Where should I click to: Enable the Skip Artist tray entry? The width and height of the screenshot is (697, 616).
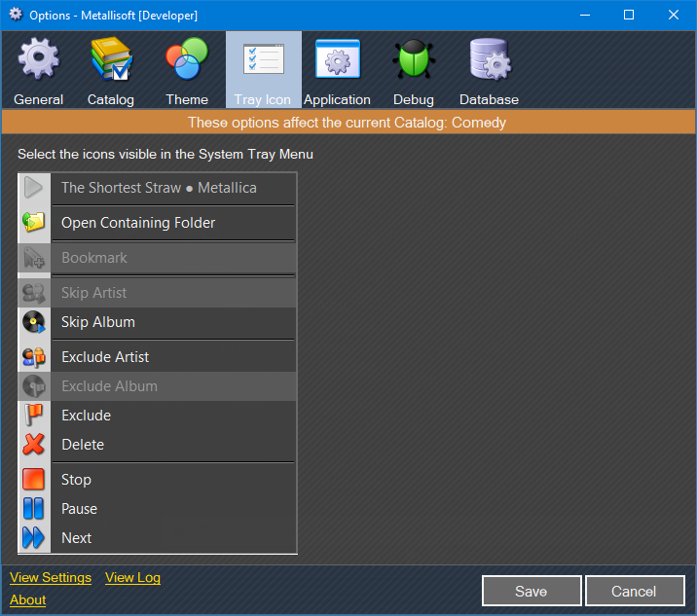157,293
